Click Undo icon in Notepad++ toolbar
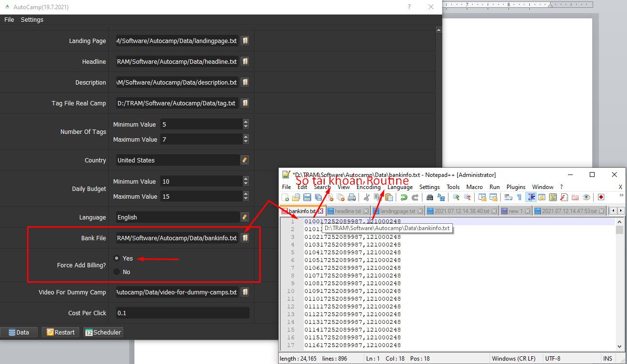Image resolution: width=627 pixels, height=364 pixels. pos(403,197)
